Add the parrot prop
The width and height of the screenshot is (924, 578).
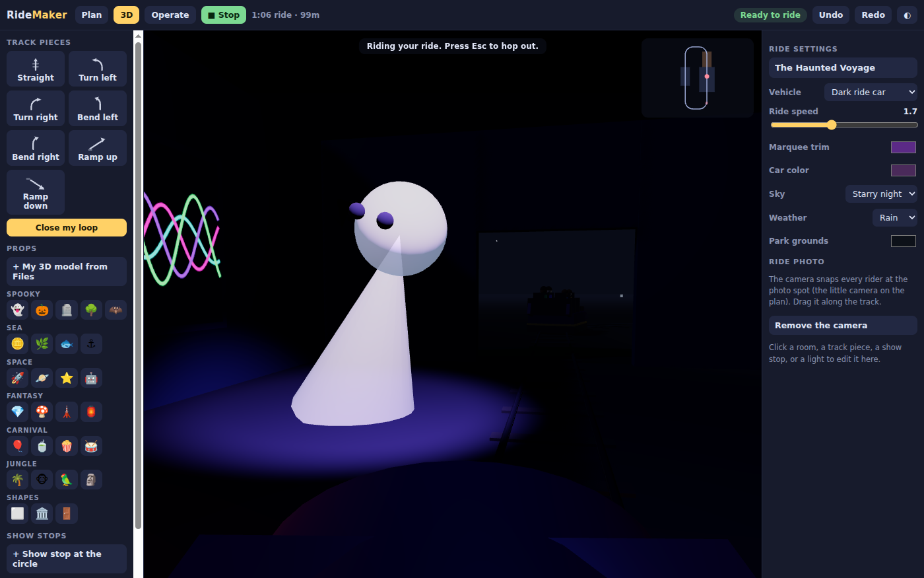67,480
